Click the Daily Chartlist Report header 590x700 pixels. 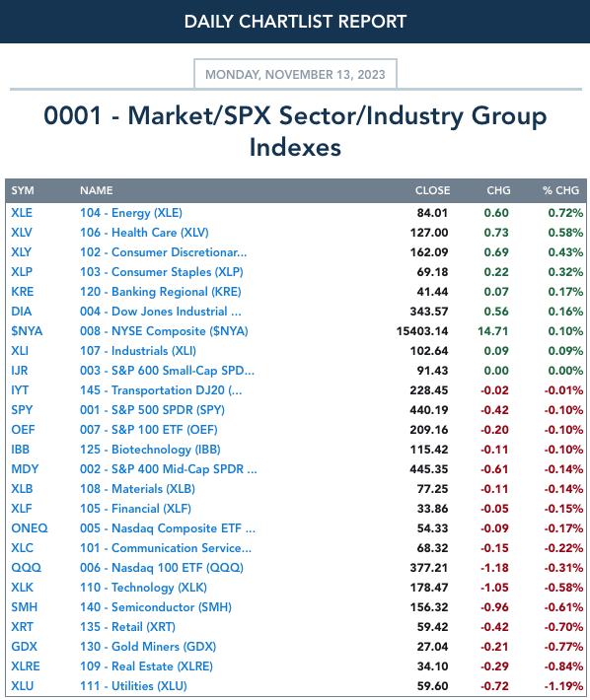coord(295,22)
